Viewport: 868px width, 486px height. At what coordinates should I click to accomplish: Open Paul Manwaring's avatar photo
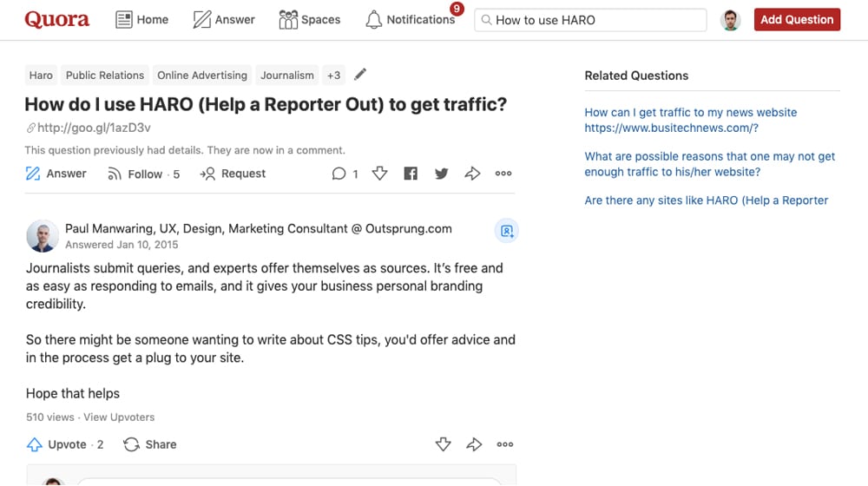tap(42, 236)
